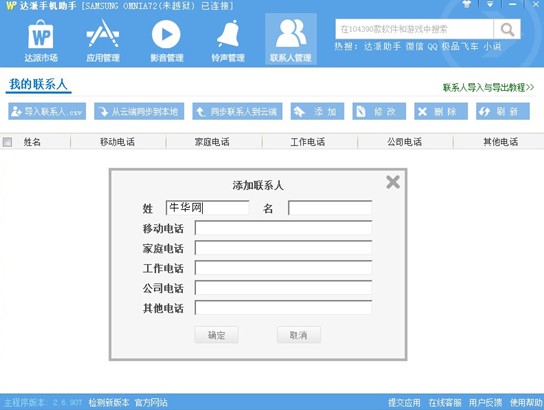
Task: Click hot search term 极品飞车
Action: pos(460,46)
